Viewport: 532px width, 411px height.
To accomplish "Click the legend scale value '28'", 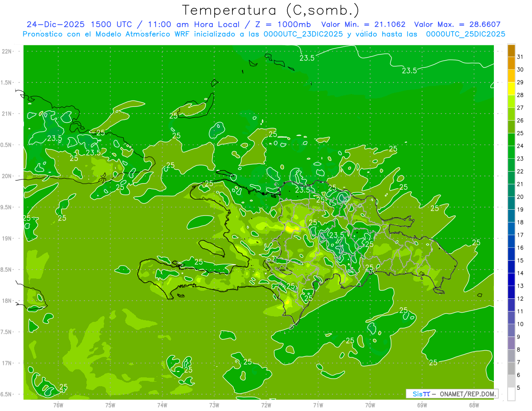I will click(x=520, y=95).
